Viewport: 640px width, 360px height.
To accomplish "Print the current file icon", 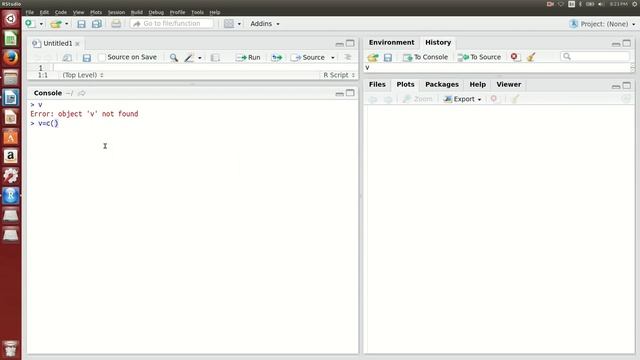I will point(116,24).
